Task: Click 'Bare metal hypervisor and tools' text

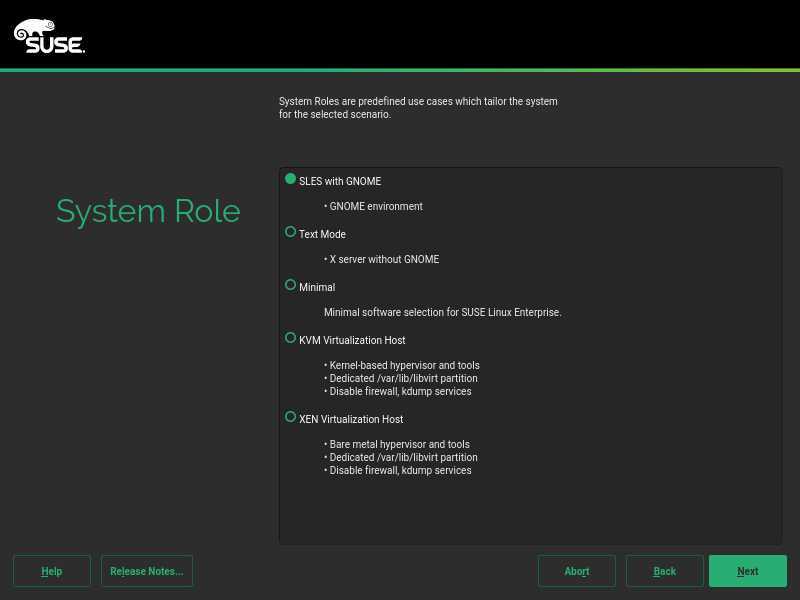Action: [x=399, y=444]
